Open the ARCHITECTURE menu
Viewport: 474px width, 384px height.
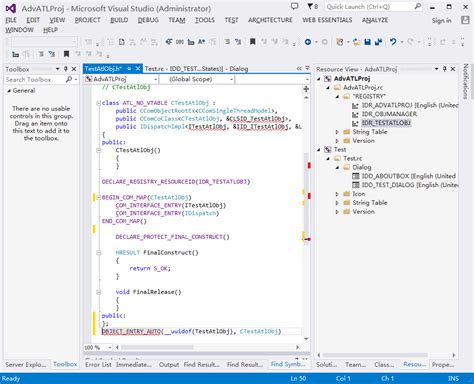[270, 20]
